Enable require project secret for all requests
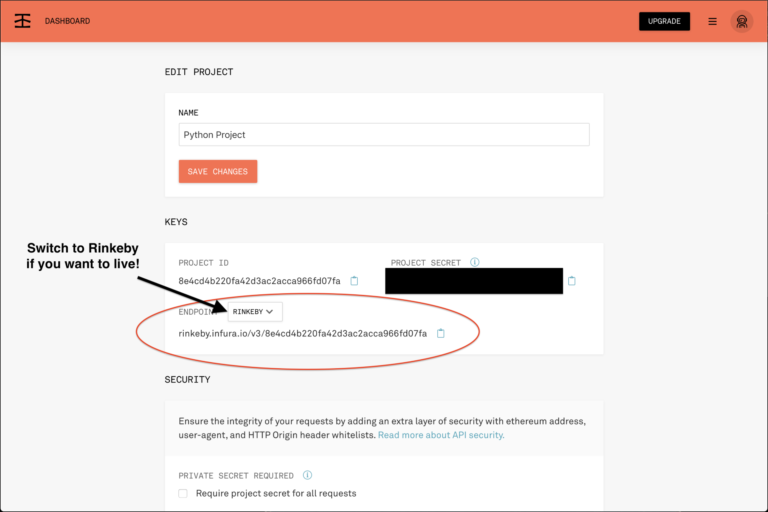The height and width of the screenshot is (512, 768). [x=183, y=493]
